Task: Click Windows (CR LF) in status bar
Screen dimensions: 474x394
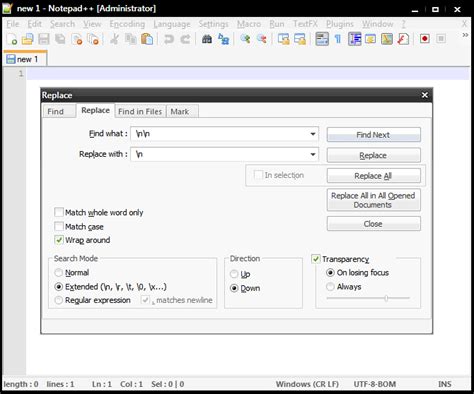Action: (x=307, y=384)
